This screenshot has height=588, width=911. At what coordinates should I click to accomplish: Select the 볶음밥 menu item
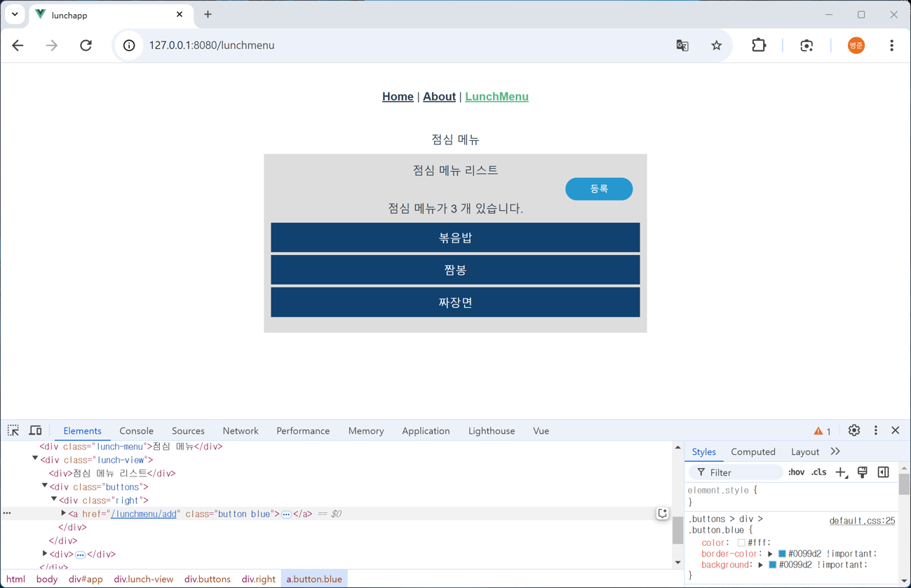(x=455, y=238)
